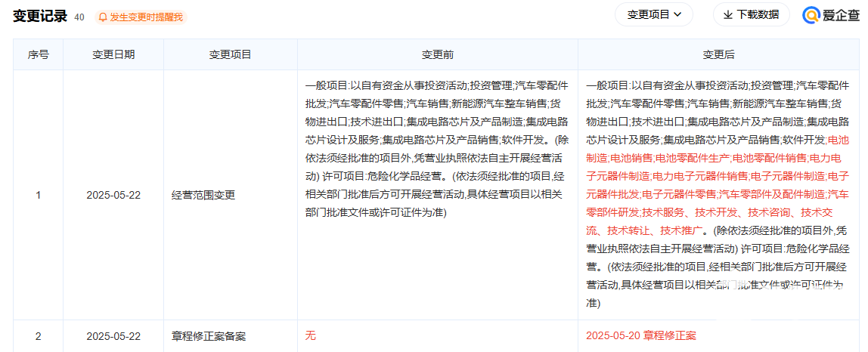Click 经营范围变更 in row 1
868x352 pixels.
pyautogui.click(x=203, y=195)
